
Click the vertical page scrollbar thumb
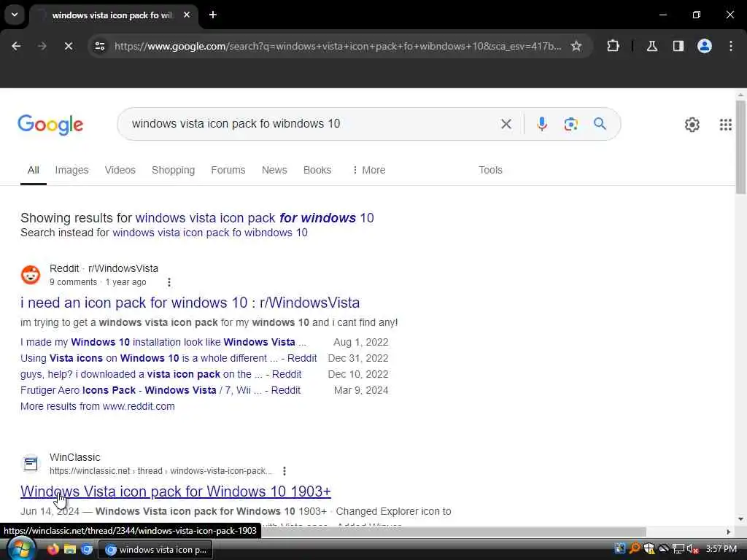[740, 147]
